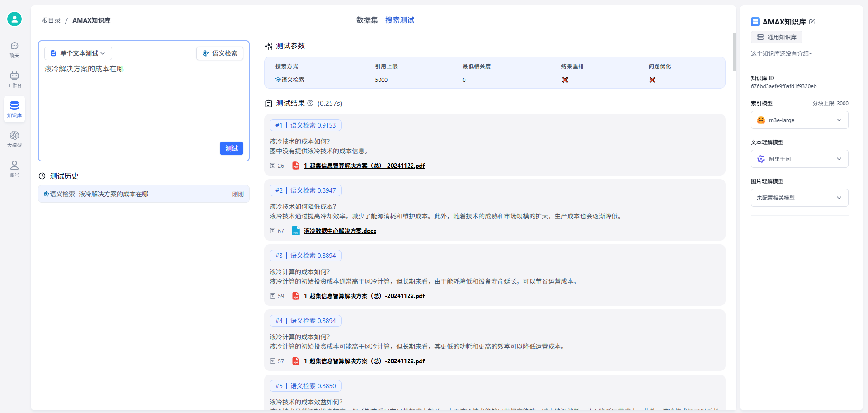Image resolution: width=868 pixels, height=413 pixels.
Task: Switch to the 搜索测试 tab
Action: [400, 20]
